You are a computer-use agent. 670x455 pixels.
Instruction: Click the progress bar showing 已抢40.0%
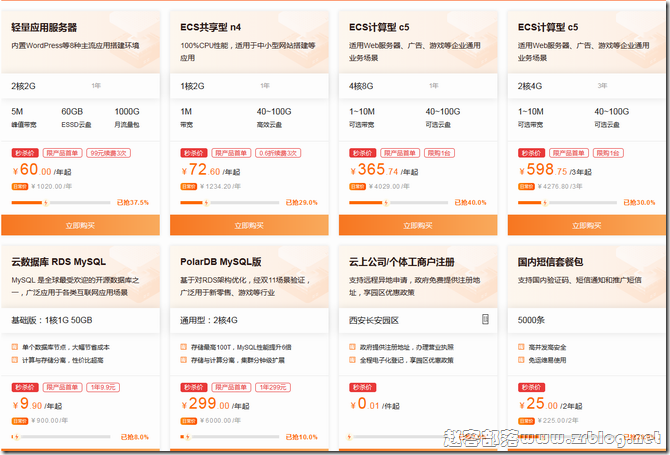pyautogui.click(x=398, y=203)
